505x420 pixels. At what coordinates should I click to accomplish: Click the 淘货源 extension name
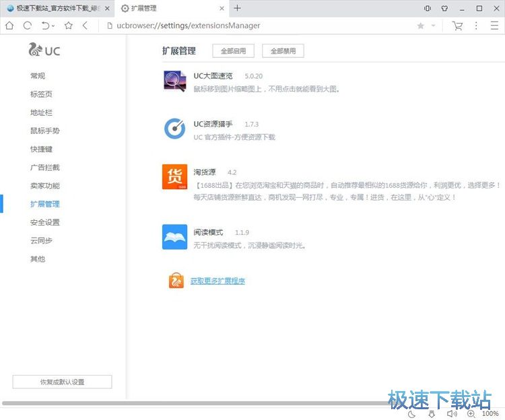[205, 172]
